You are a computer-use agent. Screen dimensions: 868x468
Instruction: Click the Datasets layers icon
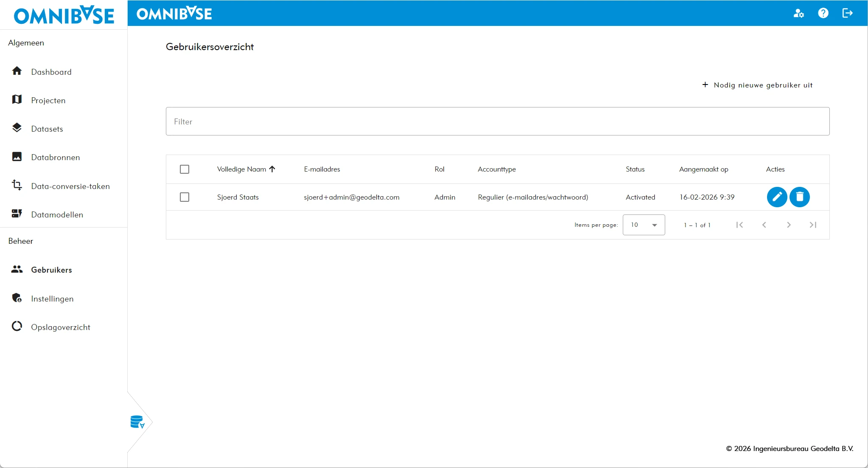click(x=17, y=128)
